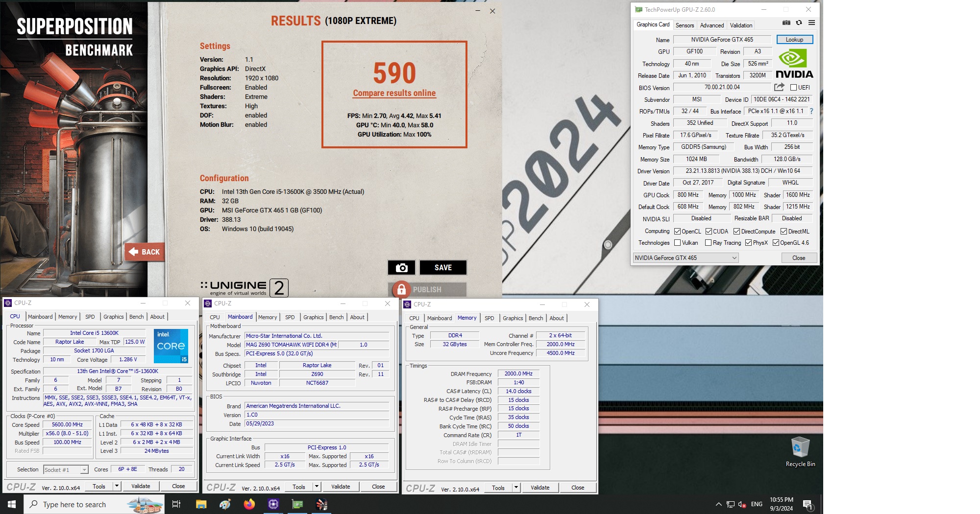Switch to Superposition via taskbar icon

click(321, 504)
